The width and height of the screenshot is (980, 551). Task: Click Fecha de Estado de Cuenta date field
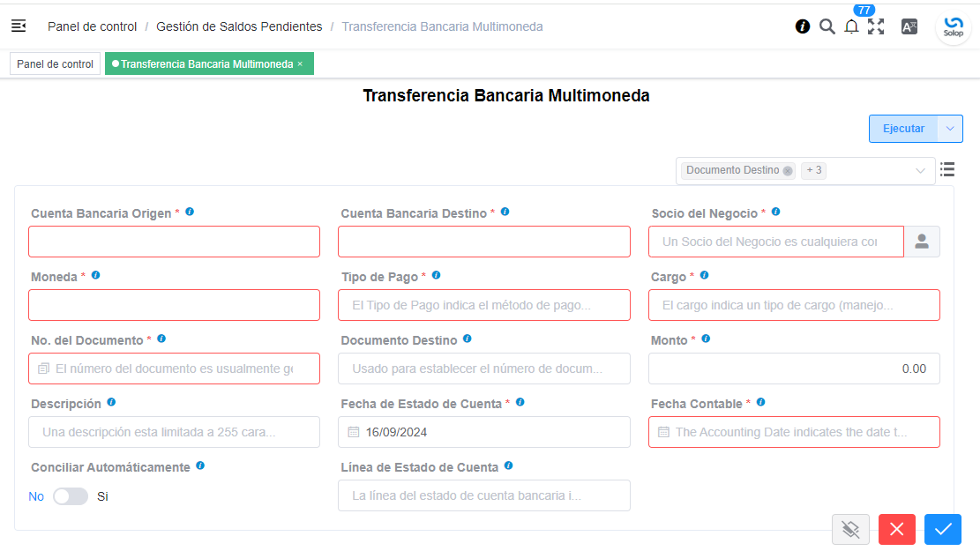pyautogui.click(x=483, y=432)
